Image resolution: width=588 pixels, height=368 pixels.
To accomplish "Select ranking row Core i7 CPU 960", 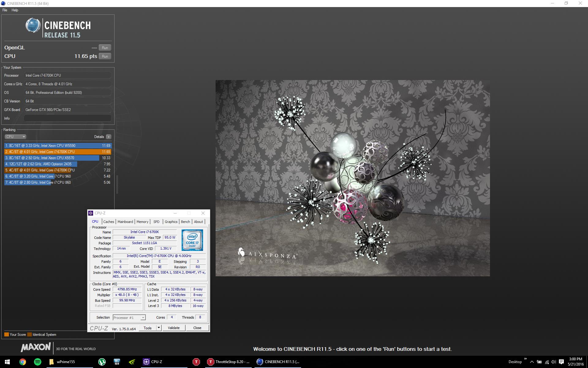I will click(x=58, y=176).
